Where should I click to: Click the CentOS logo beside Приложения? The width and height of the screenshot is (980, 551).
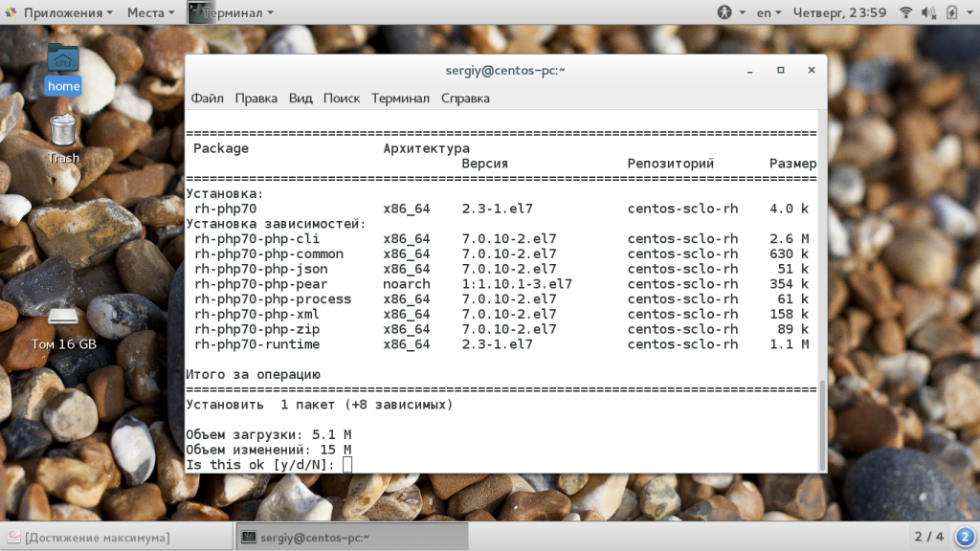[11, 12]
